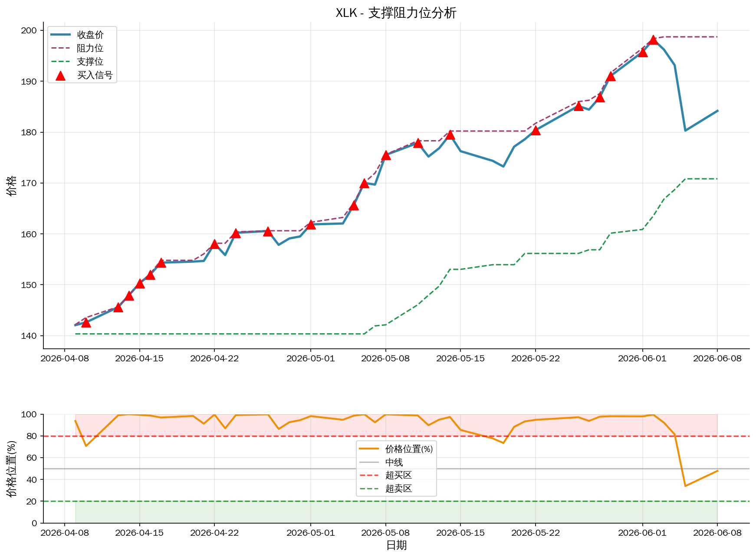The image size is (756, 557).
Task: Click the buy signal triangle at the 198 peak
Action: pyautogui.click(x=653, y=40)
